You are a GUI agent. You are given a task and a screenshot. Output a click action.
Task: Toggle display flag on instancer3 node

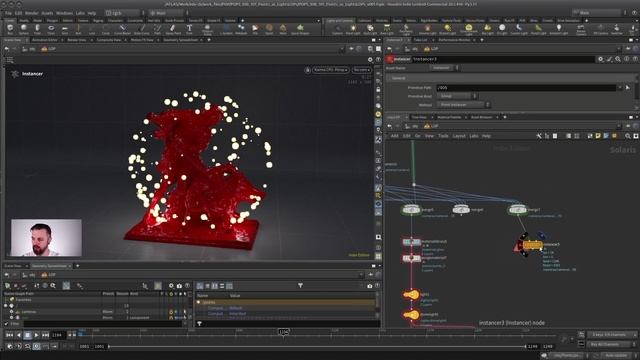541,236
